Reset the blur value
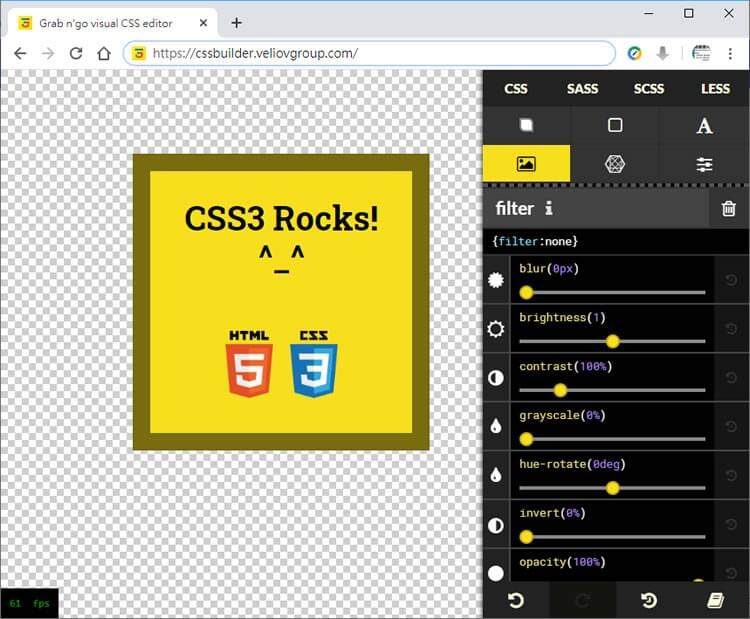The image size is (750, 619). [731, 280]
